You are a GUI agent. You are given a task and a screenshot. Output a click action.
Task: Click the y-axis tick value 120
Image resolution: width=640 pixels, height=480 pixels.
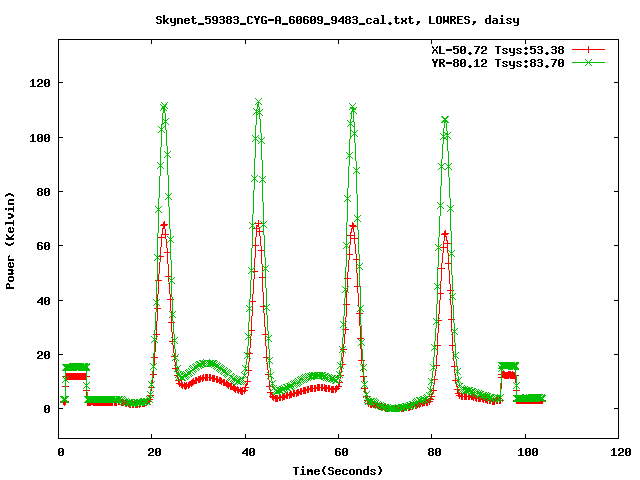[x=40, y=83]
